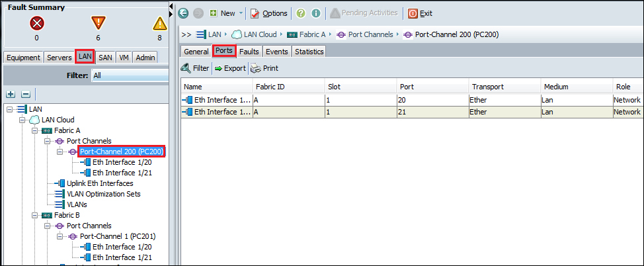This screenshot has height=266, width=644.
Task: Sort by the Name column header
Action: pos(216,87)
